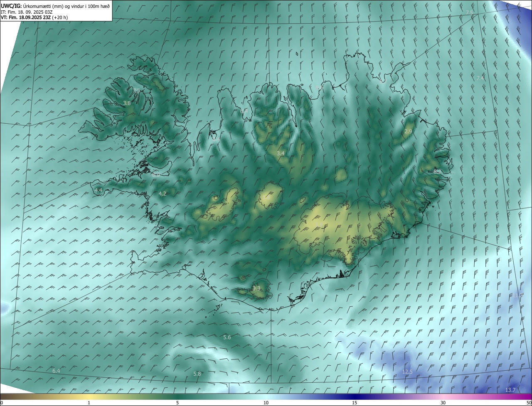The image size is (532, 406).
Task: Click the 8.2 value on the east fjords
Action: (437, 171)
